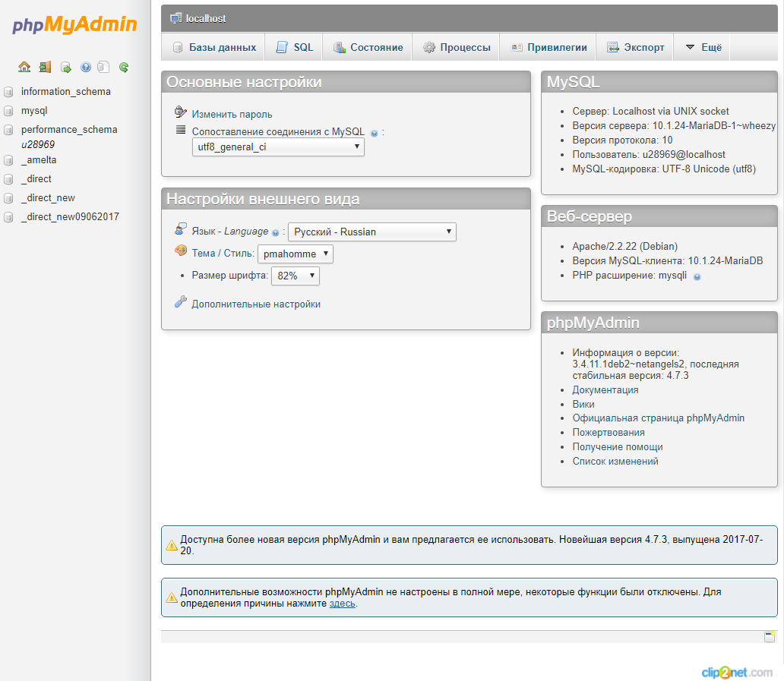Viewport: 784px width, 681px height.
Task: Click the Пожертвования link
Action: point(609,433)
